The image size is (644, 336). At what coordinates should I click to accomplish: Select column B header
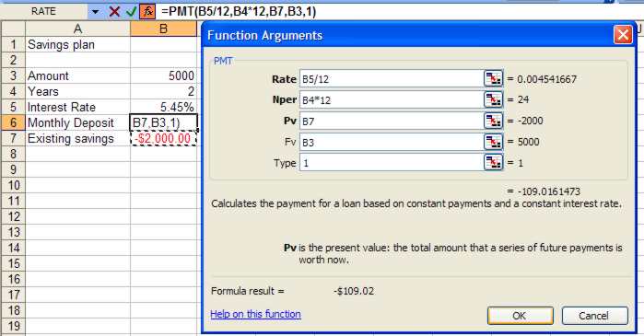163,29
